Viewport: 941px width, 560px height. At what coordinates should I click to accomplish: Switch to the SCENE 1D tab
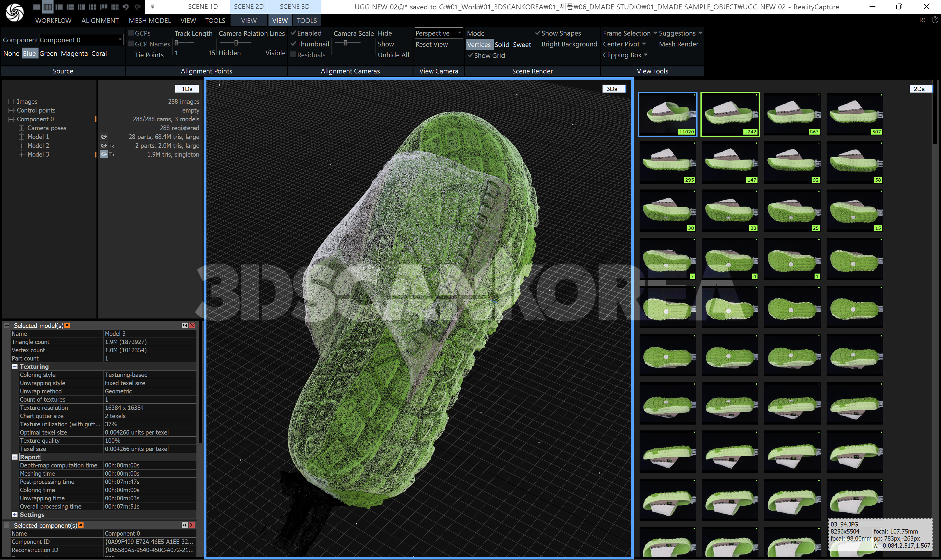pos(203,6)
